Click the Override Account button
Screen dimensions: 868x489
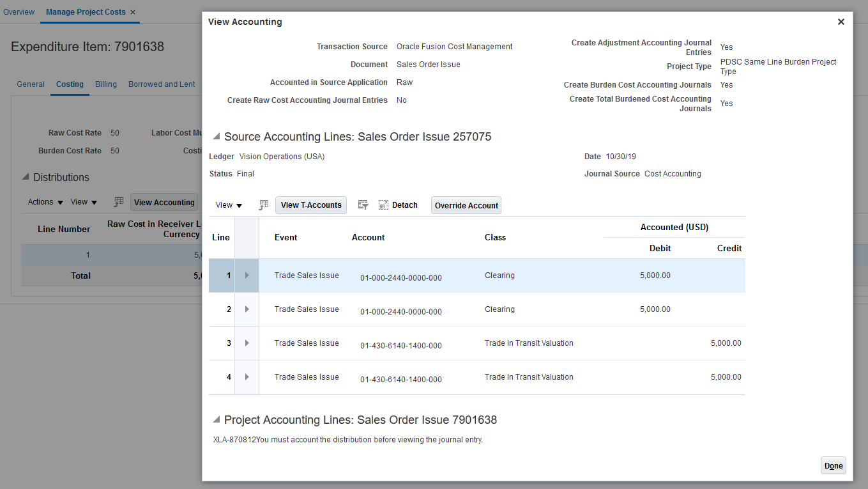[x=466, y=205]
